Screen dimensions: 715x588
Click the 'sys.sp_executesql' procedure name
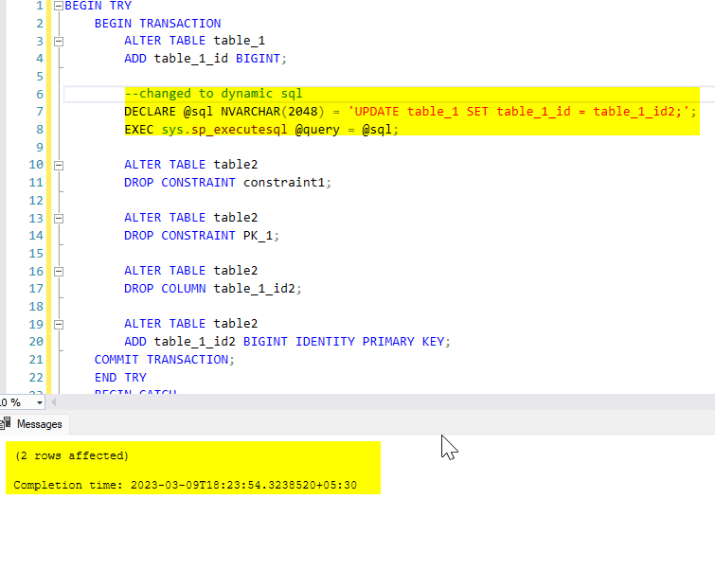click(x=224, y=130)
